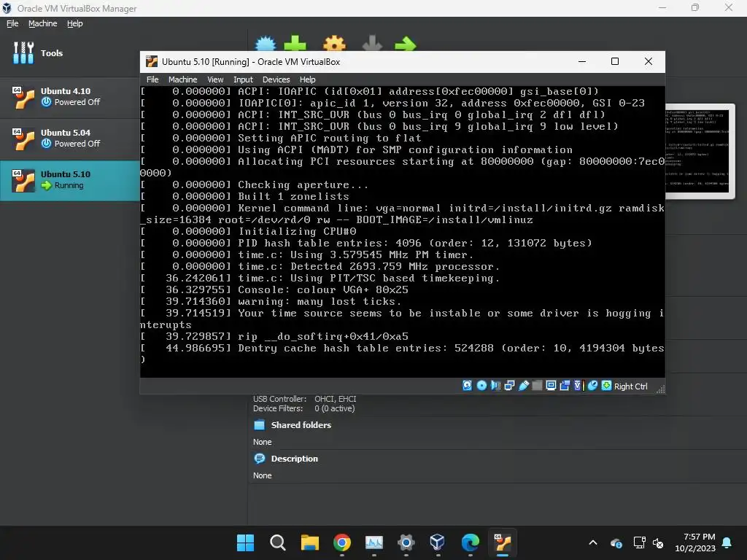Click the Ubuntu 5.10 VM title bar icon
The width and height of the screenshot is (747, 560).
point(152,61)
